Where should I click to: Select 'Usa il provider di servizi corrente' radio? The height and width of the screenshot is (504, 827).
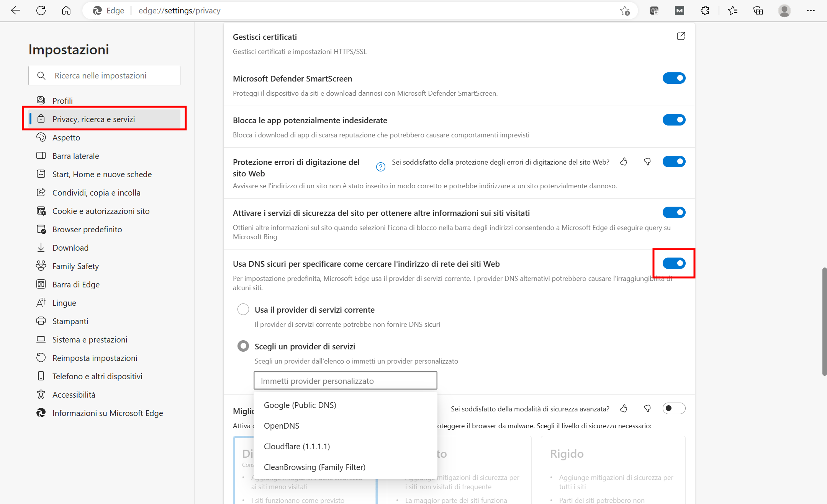(x=243, y=309)
